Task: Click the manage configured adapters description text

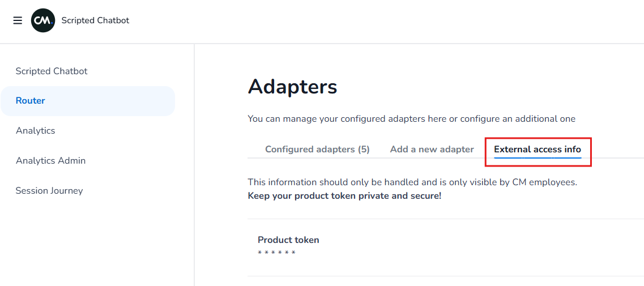Action: 411,119
